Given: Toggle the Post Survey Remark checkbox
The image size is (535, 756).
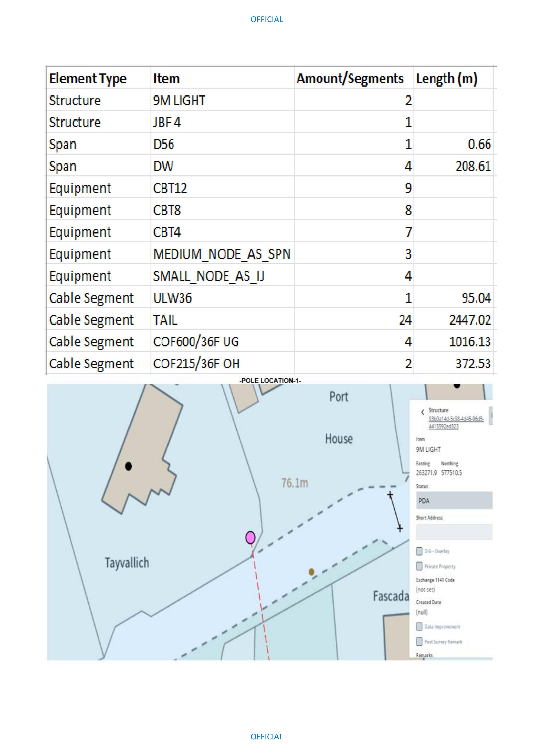Looking at the screenshot, I should click(419, 641).
